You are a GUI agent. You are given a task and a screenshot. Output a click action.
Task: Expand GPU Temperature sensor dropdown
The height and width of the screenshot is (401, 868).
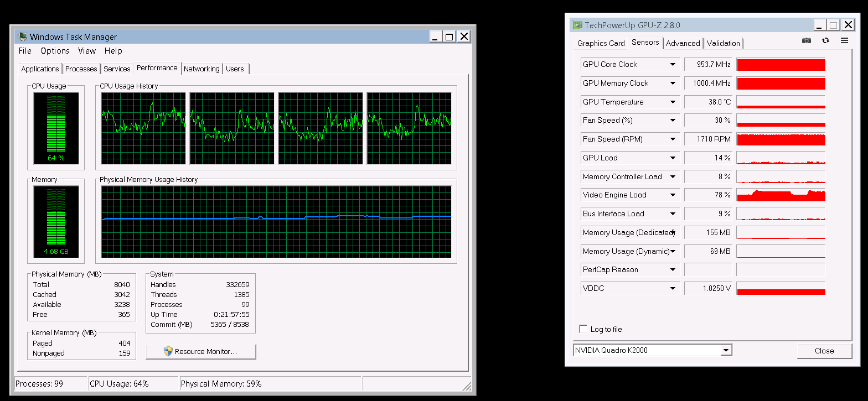click(673, 102)
